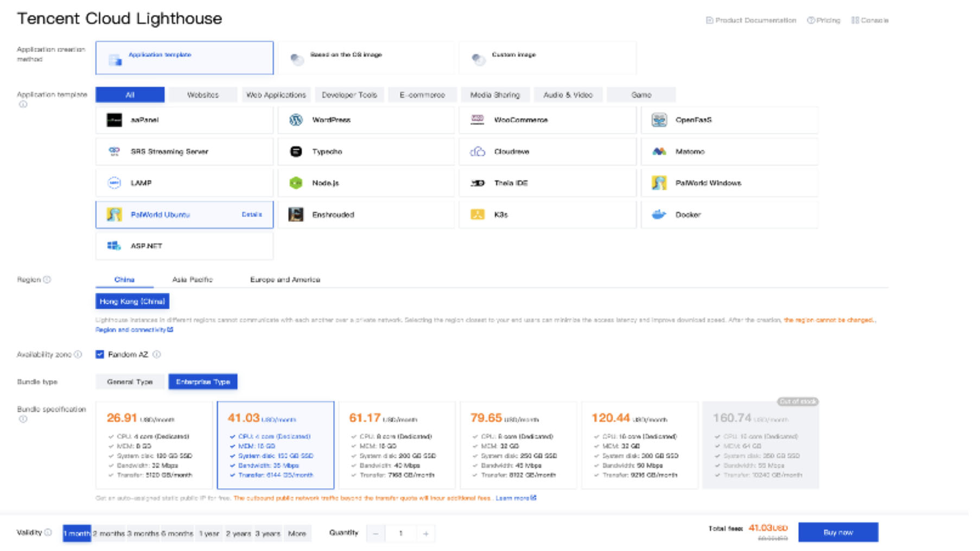This screenshot has height=551, width=980.
Task: Click the Cloudreve cloud icon
Action: point(478,151)
